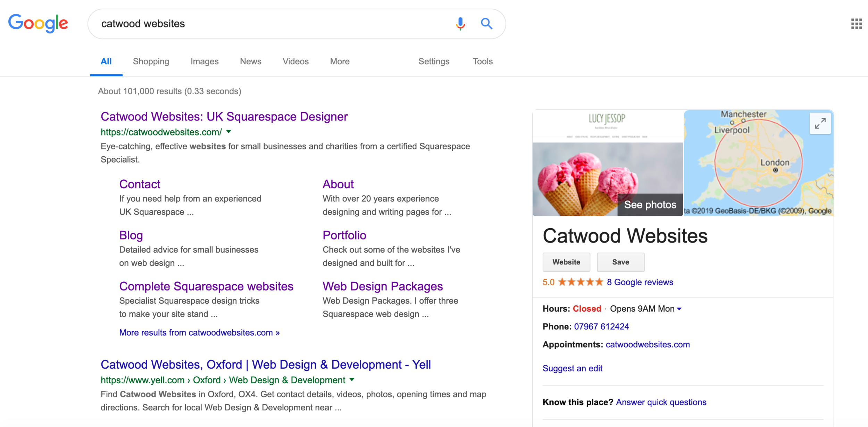Open the ice cream See photos thumbnail
This screenshot has width=868, height=427.
pyautogui.click(x=608, y=163)
